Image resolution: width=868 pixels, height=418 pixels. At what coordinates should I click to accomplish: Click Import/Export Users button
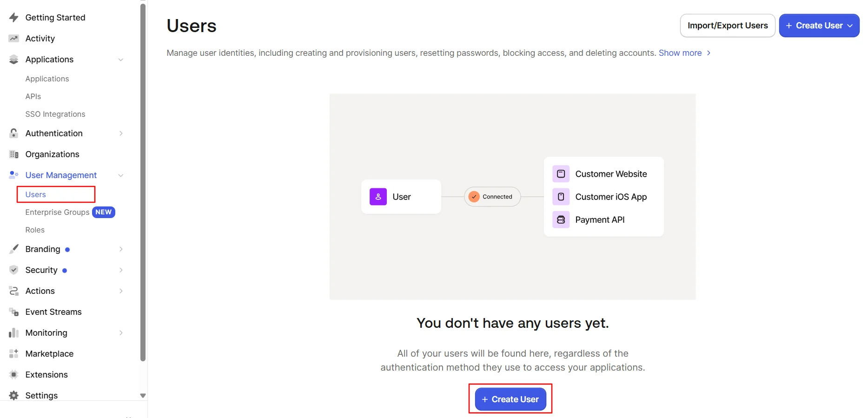coord(728,26)
